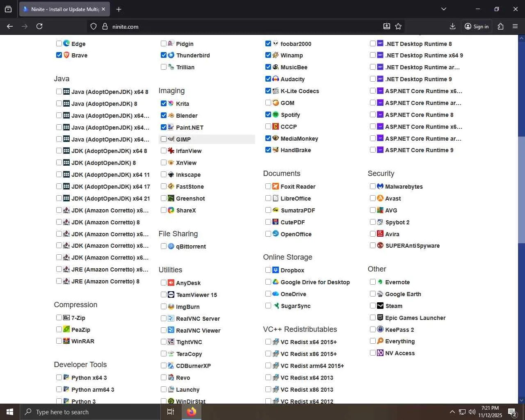The width and height of the screenshot is (525, 420).
Task: Click the taskbar search box
Action: [x=90, y=412]
